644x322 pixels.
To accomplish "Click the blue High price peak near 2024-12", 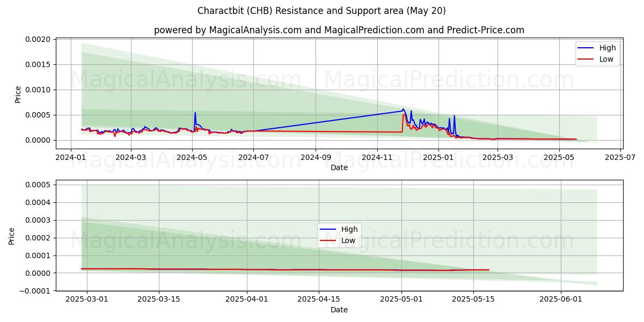I will pyautogui.click(x=403, y=109).
